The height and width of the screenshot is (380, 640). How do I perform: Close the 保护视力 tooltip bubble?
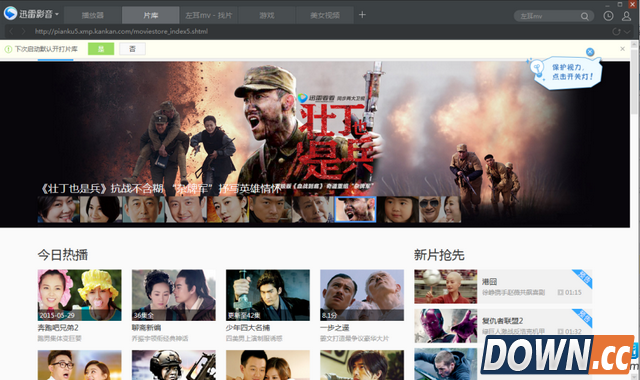point(590,52)
